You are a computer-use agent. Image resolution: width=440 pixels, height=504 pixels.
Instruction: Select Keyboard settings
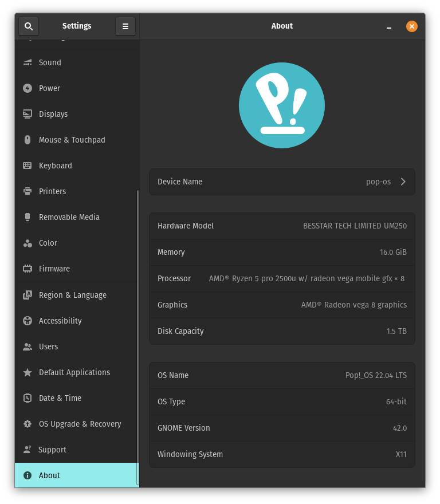pyautogui.click(x=76, y=166)
